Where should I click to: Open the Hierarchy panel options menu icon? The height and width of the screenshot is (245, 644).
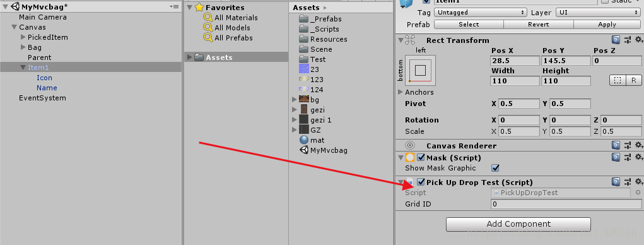click(175, 7)
